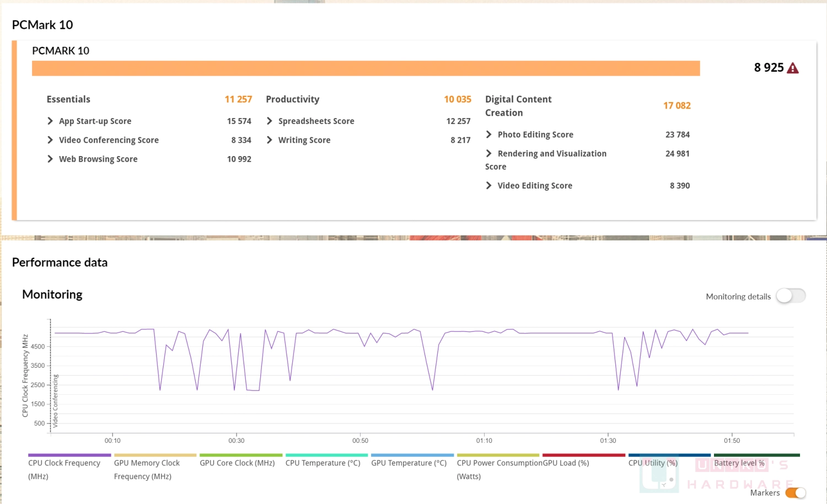Image resolution: width=827 pixels, height=504 pixels.
Task: Click the 01:10 time axis label
Action: 484,441
